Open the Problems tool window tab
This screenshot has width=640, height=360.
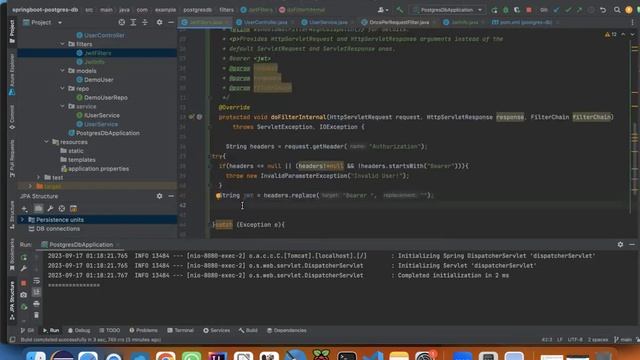pyautogui.click(x=143, y=330)
